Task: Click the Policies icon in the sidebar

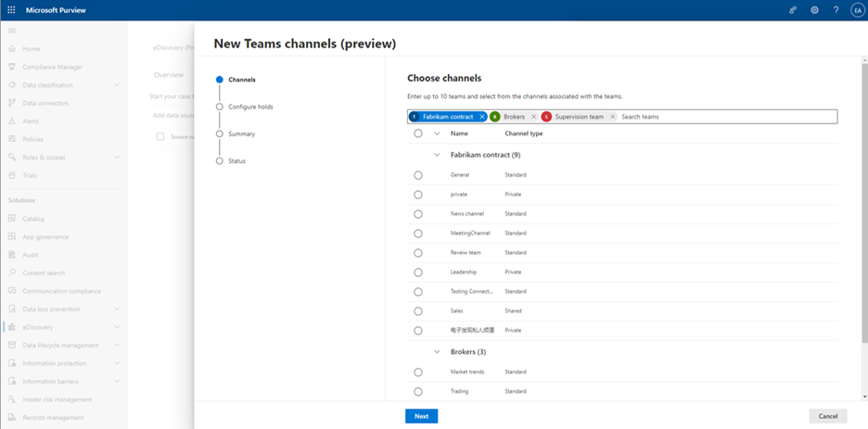Action: coord(12,139)
